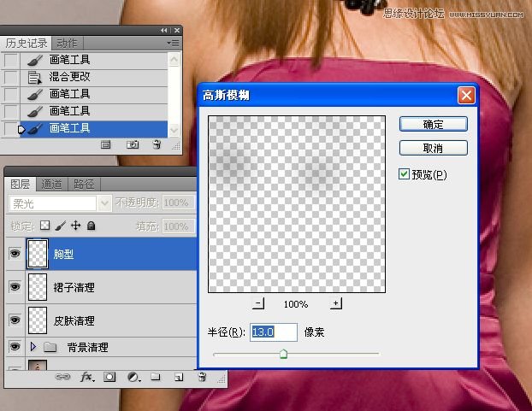This screenshot has height=411, width=532.
Task: Hide the 胸型 layer
Action: point(15,254)
